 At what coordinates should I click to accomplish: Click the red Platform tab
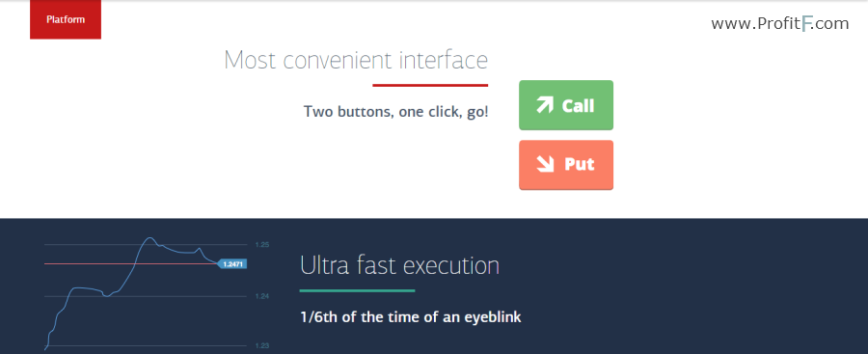[x=66, y=19]
